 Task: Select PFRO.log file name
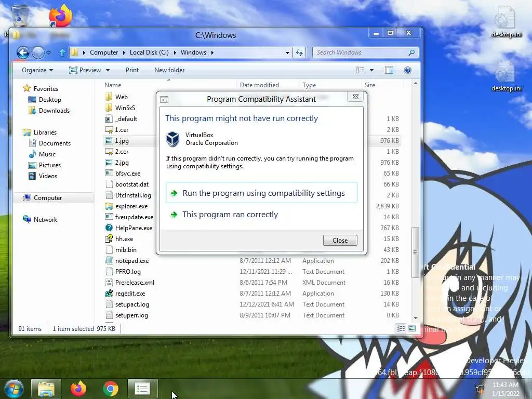coord(128,272)
